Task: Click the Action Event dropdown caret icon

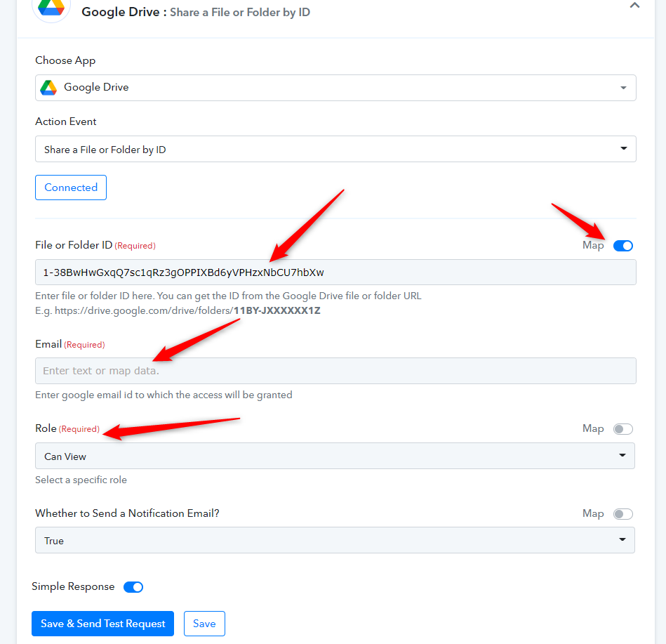Action: (x=623, y=148)
